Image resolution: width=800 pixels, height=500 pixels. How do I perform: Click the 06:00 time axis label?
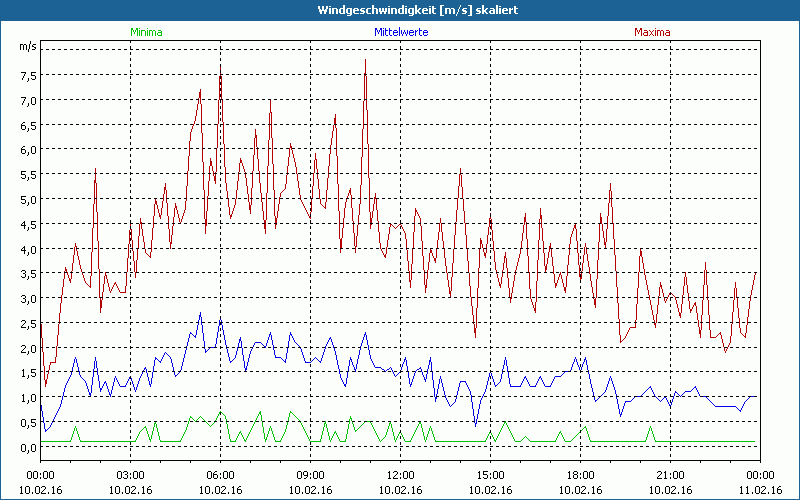[x=221, y=475]
